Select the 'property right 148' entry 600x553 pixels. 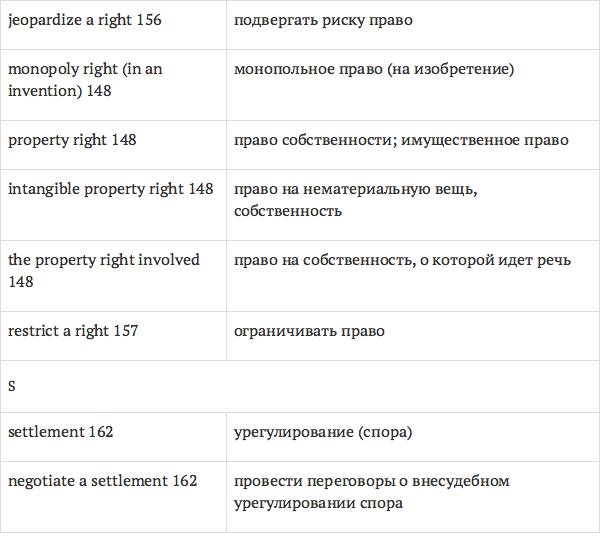point(72,140)
